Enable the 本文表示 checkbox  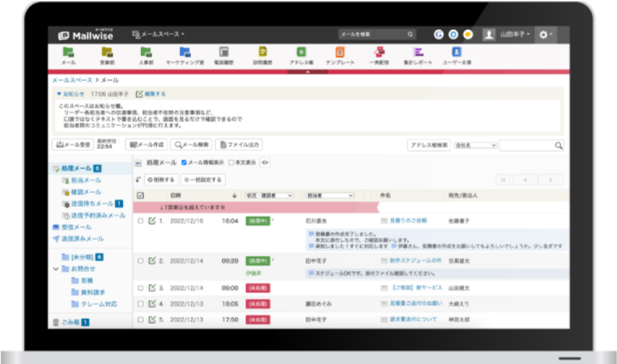pyautogui.click(x=230, y=162)
